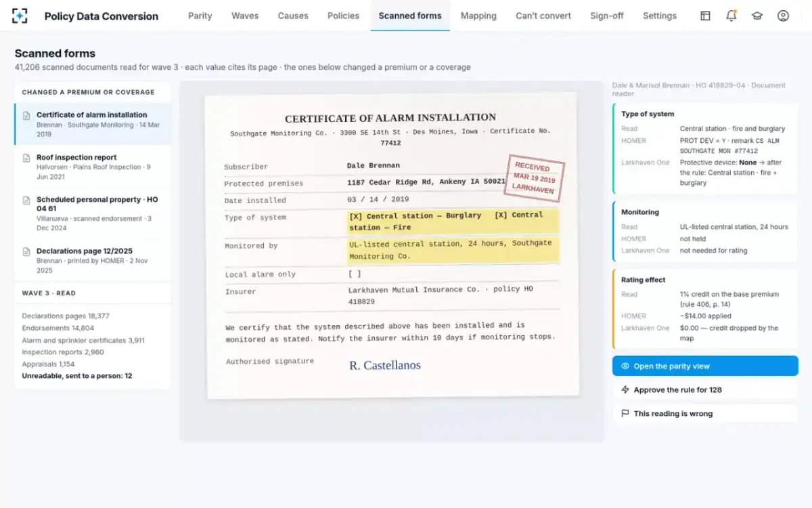Viewport: 812px width, 508px height.
Task: Click lightning icon in Approve the rule
Action: click(x=625, y=389)
